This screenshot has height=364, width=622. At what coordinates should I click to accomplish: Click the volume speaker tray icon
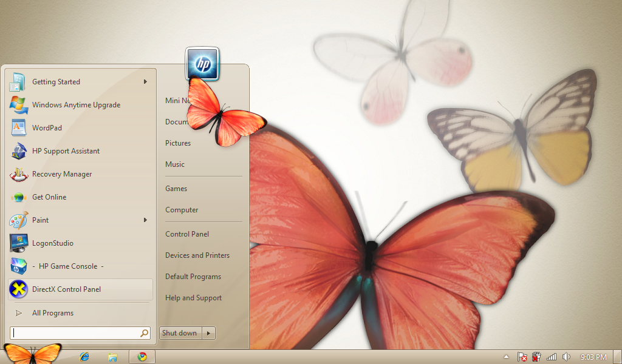567,357
